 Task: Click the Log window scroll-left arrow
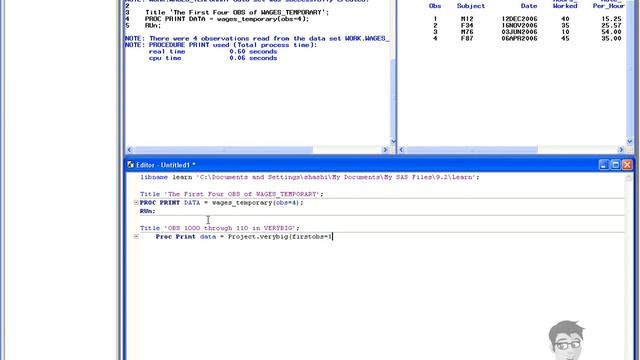[x=129, y=150]
